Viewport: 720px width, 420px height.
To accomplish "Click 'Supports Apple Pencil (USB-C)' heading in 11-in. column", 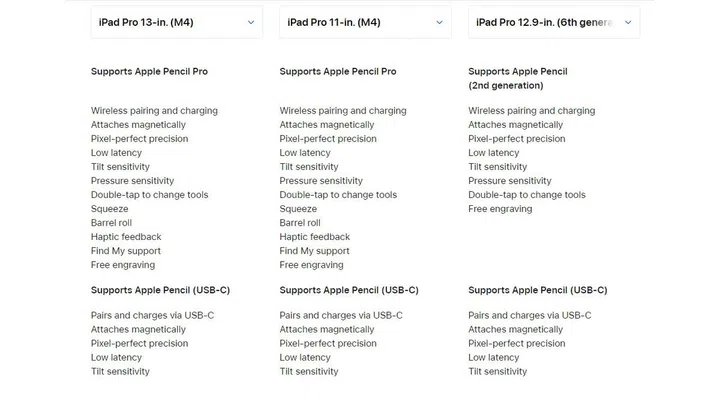I will click(349, 290).
